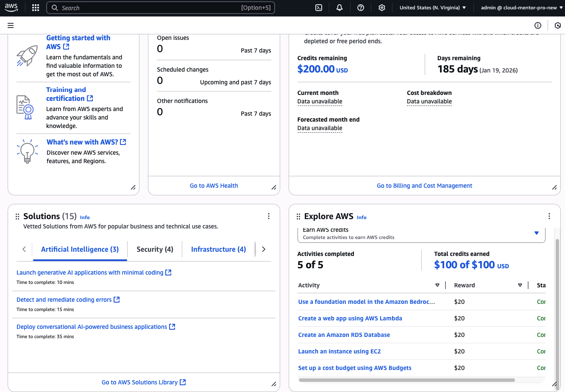Screen dimensions: 565x392
Task: Open the admin account dropdown menu
Action: [520, 8]
